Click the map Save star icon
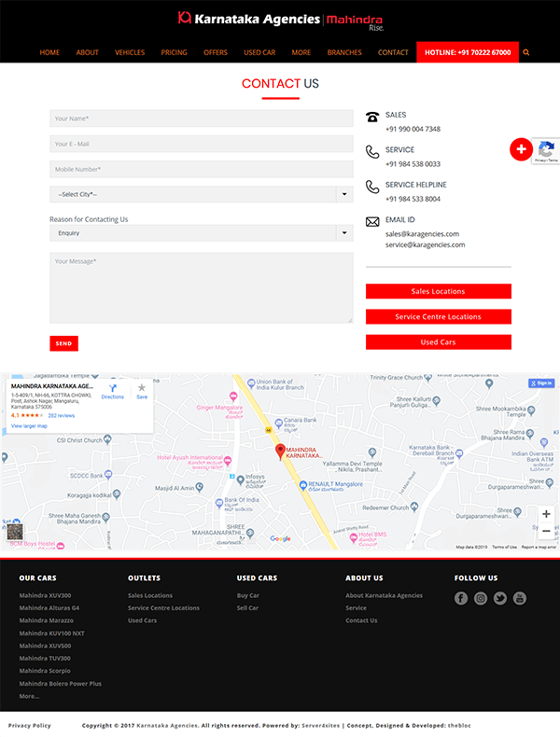 coord(142,388)
